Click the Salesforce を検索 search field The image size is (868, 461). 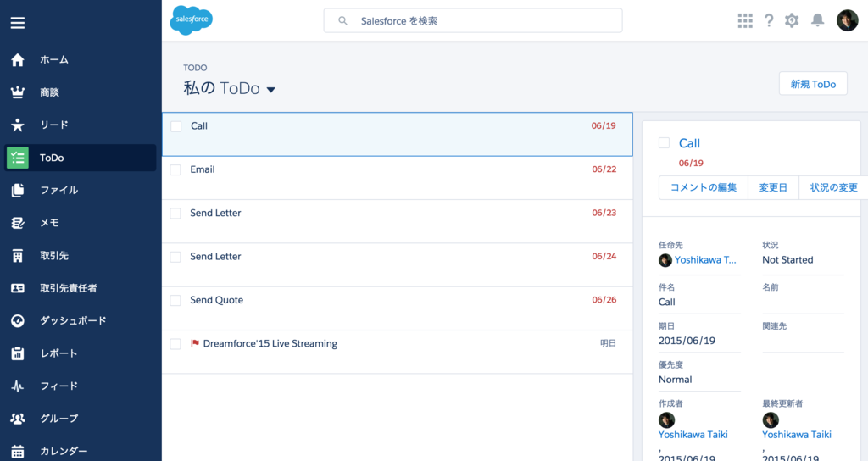(473, 20)
